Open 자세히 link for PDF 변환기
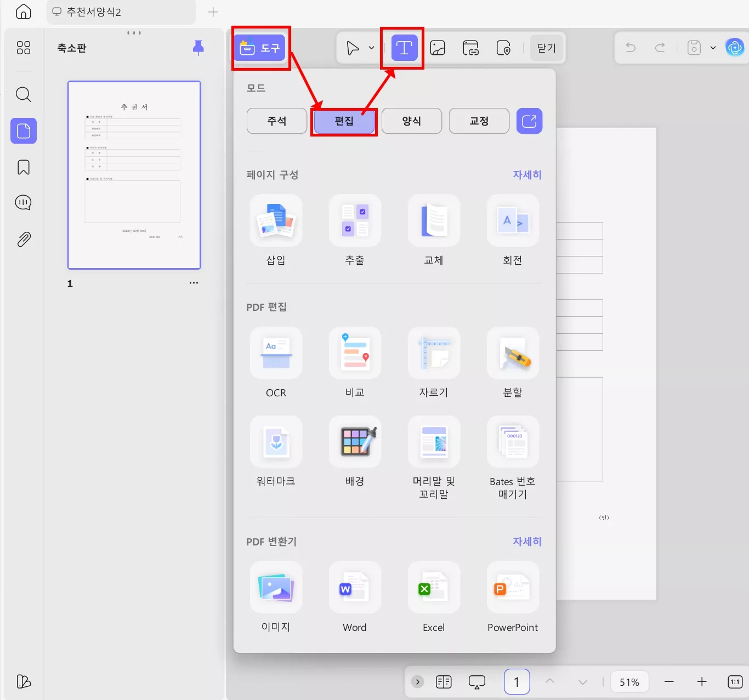The width and height of the screenshot is (749, 700). [x=527, y=542]
